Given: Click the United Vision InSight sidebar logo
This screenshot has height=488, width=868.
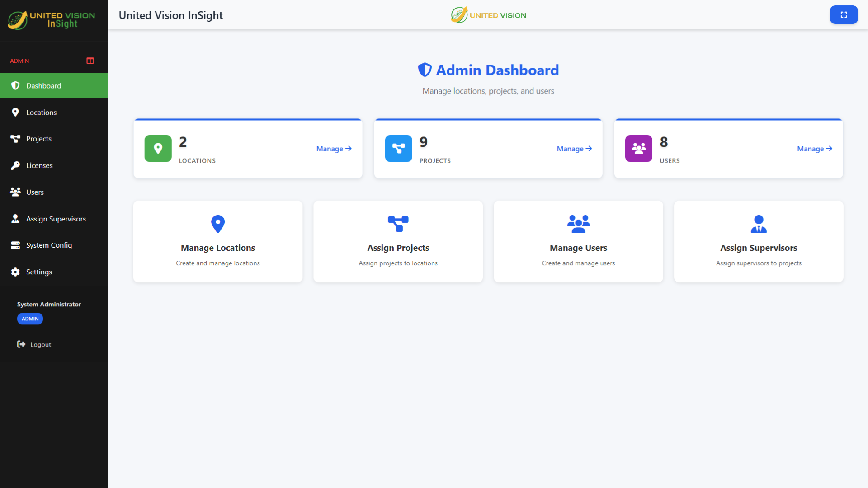Looking at the screenshot, I should click(52, 20).
